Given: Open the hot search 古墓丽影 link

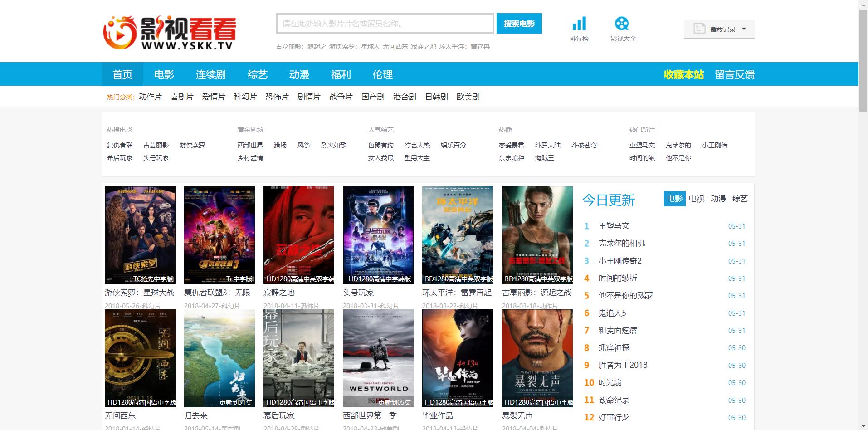Looking at the screenshot, I should click(156, 145).
